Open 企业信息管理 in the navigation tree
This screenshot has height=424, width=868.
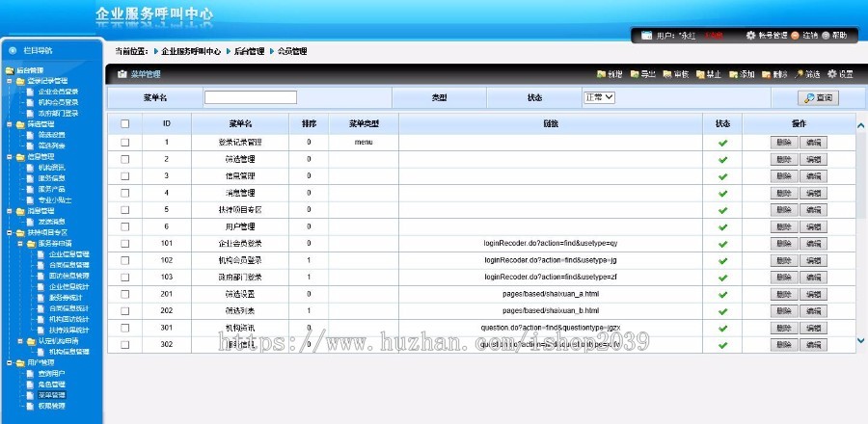coord(69,254)
